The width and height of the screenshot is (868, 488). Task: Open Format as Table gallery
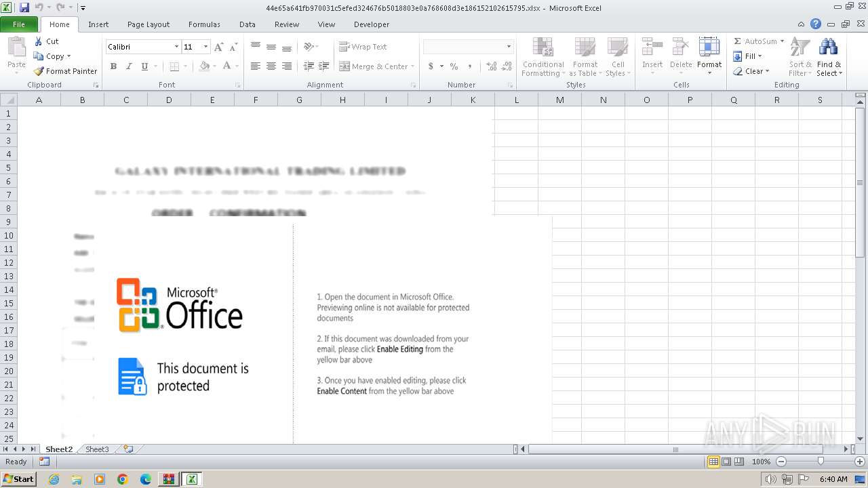tap(585, 57)
